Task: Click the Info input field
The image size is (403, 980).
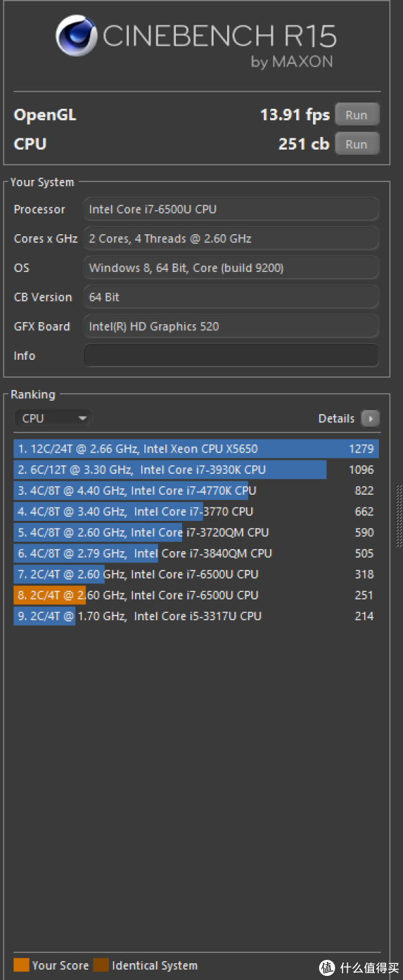Action: click(231, 356)
